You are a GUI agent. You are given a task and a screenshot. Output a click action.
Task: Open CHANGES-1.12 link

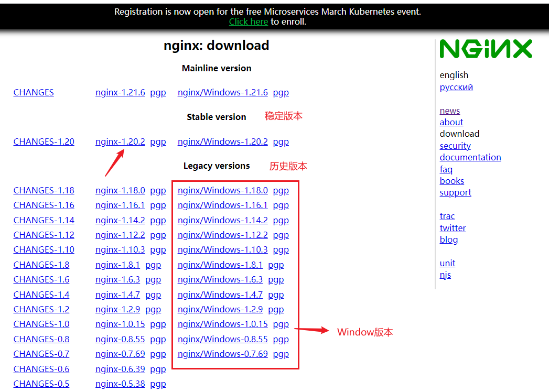pos(44,235)
